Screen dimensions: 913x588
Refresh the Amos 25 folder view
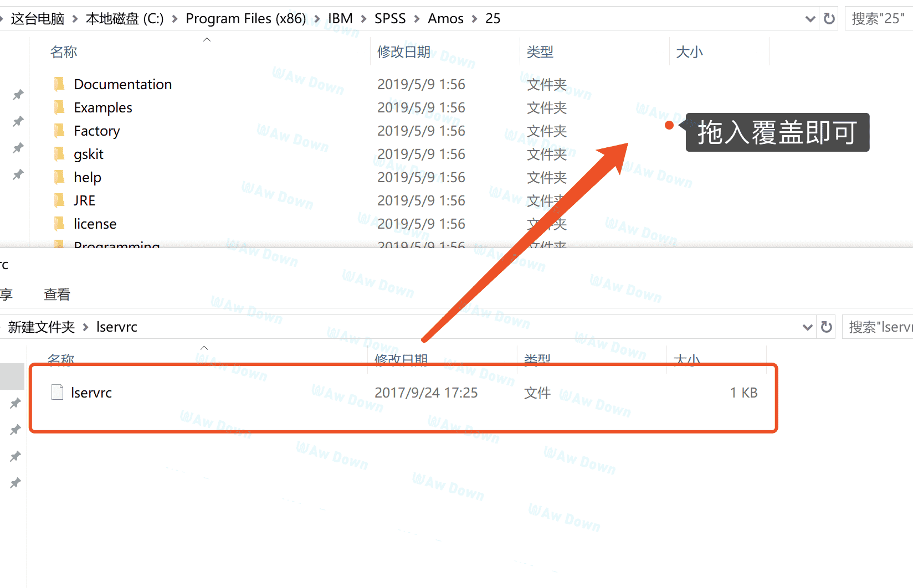829,19
